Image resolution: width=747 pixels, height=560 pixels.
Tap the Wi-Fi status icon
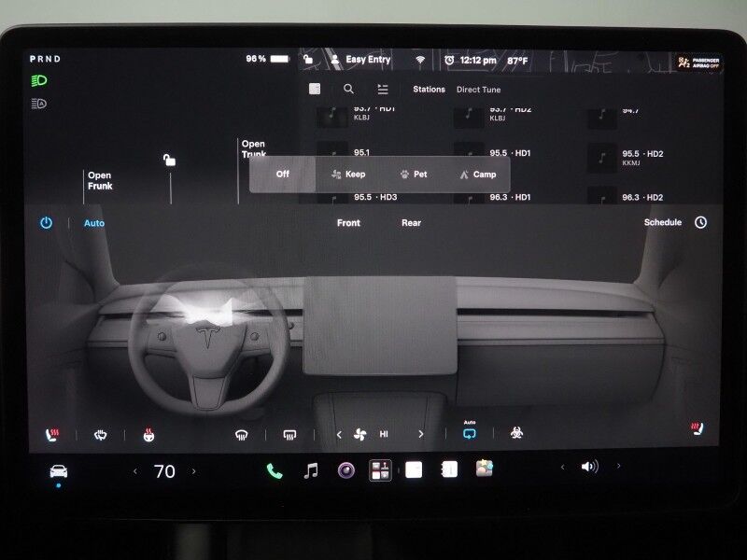[420, 60]
